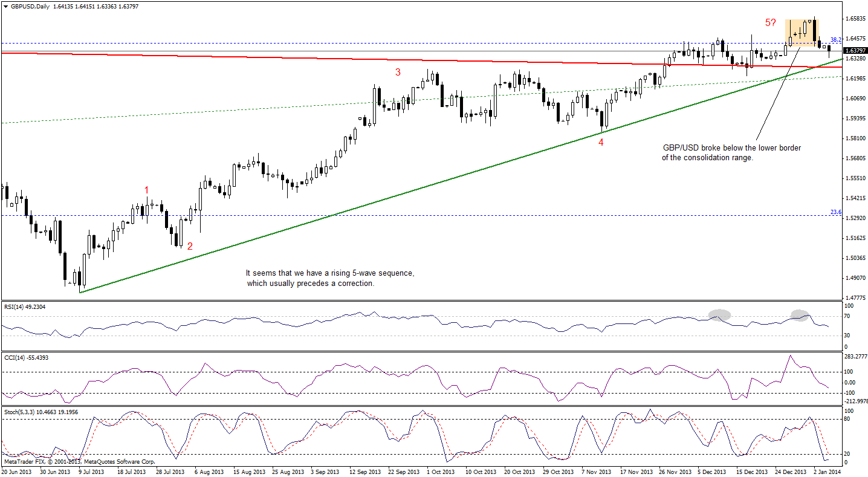Screen dimensions: 868x477
Task: Click the 1.52920 price axis label
Action: pos(855,218)
